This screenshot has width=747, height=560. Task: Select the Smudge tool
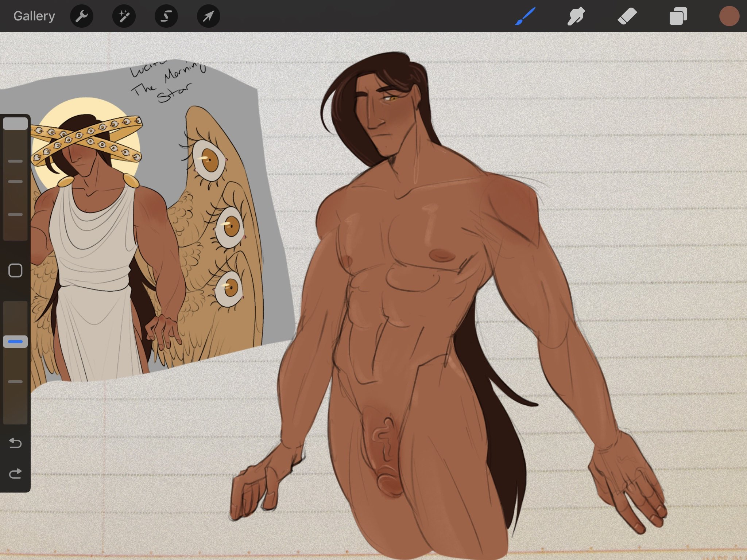pos(576,16)
